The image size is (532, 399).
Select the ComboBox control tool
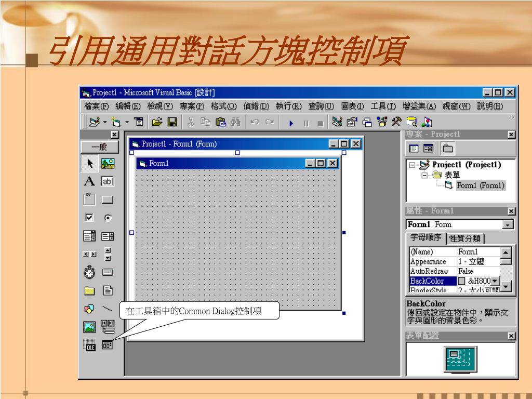89,236
